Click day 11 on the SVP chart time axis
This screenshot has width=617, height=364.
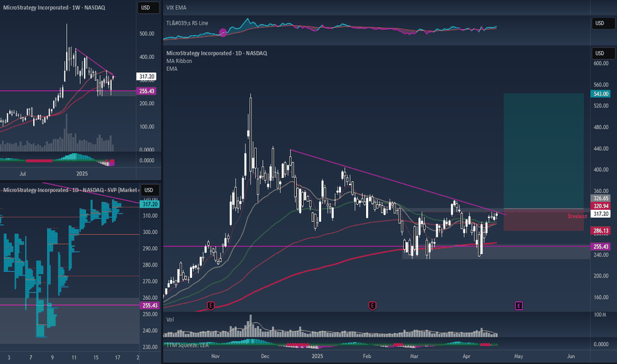[74, 357]
